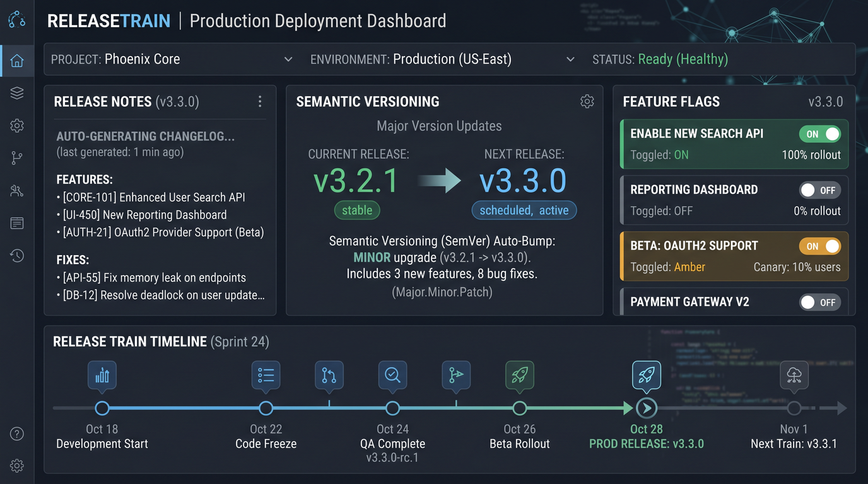Click the arrow between current and next release
This screenshot has width=868, height=484.
(x=440, y=181)
